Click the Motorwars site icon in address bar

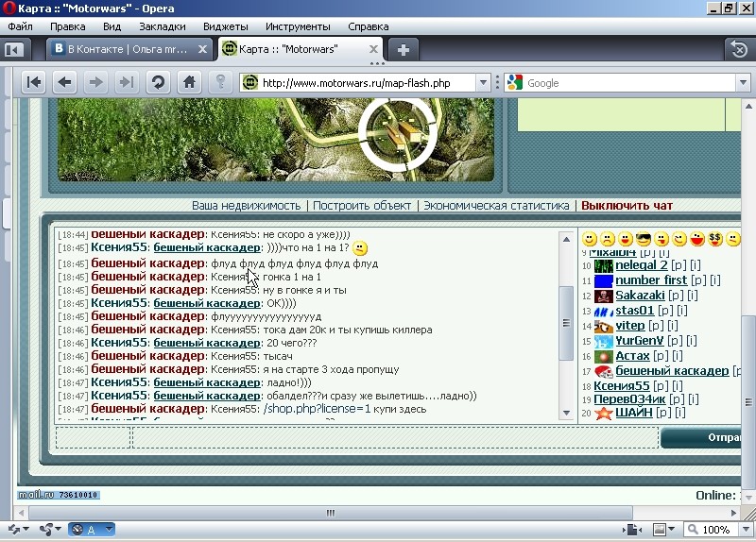pyautogui.click(x=250, y=82)
